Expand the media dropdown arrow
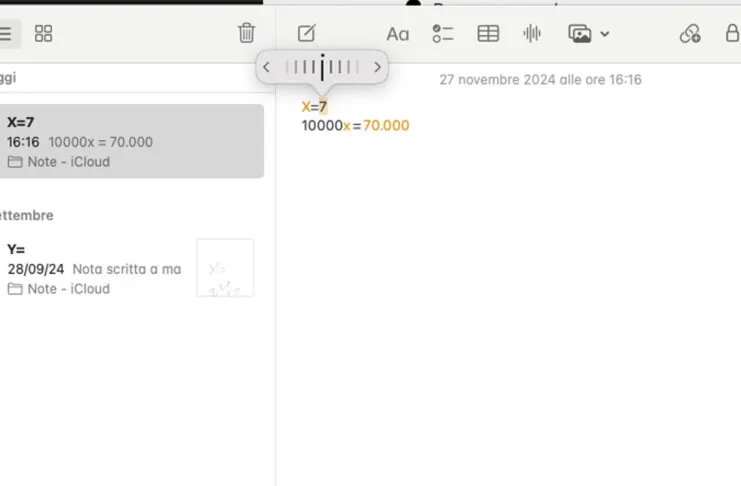Viewport: 741px width, 486px height. click(x=604, y=34)
